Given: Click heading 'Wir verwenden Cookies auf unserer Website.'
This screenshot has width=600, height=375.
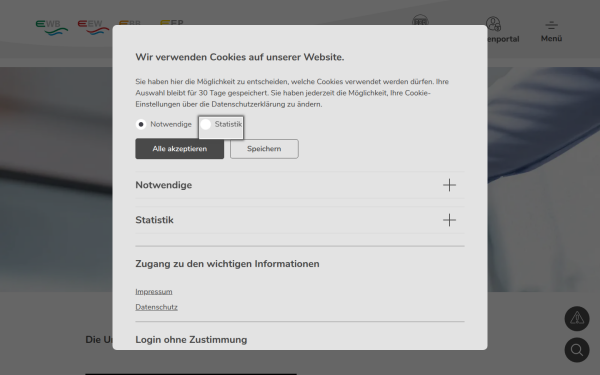Looking at the screenshot, I should (x=240, y=57).
